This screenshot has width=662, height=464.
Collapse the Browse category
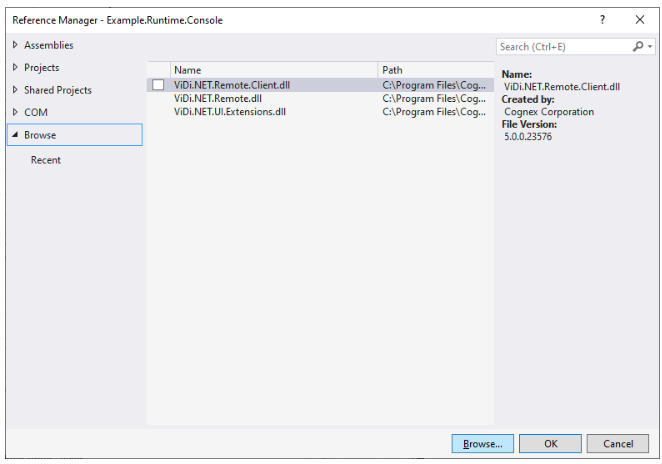point(15,135)
